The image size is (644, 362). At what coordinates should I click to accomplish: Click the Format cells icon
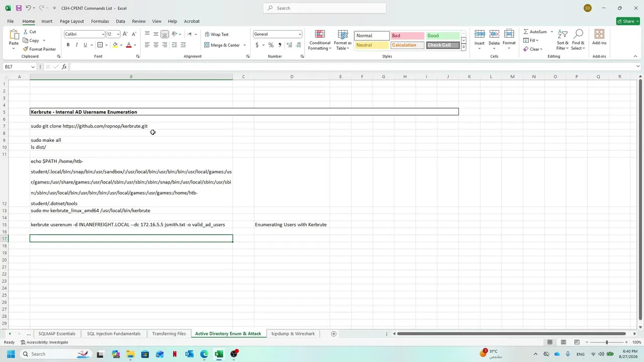click(509, 34)
